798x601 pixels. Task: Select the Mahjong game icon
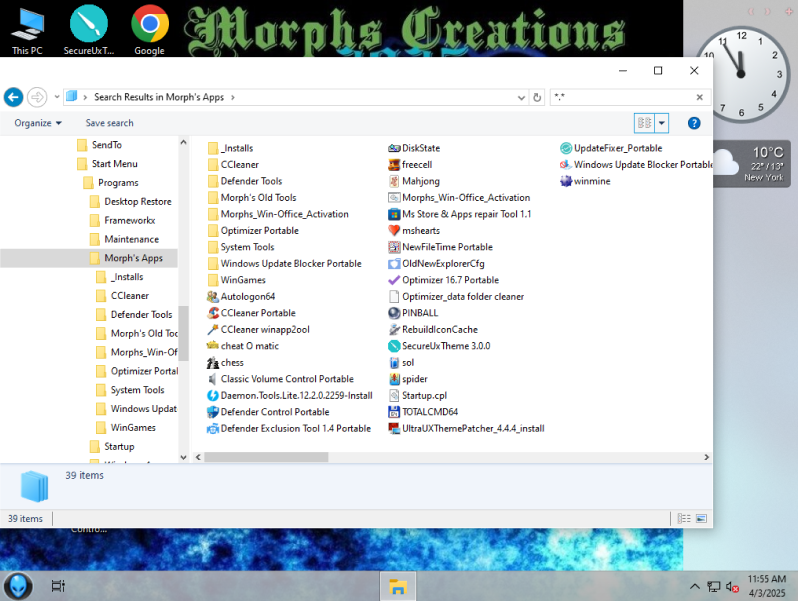(x=394, y=181)
